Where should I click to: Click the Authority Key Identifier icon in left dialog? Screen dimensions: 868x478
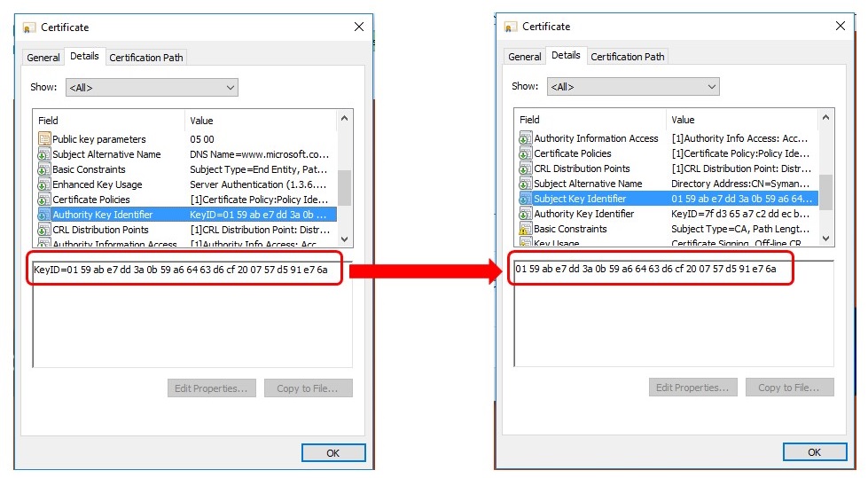pos(44,215)
